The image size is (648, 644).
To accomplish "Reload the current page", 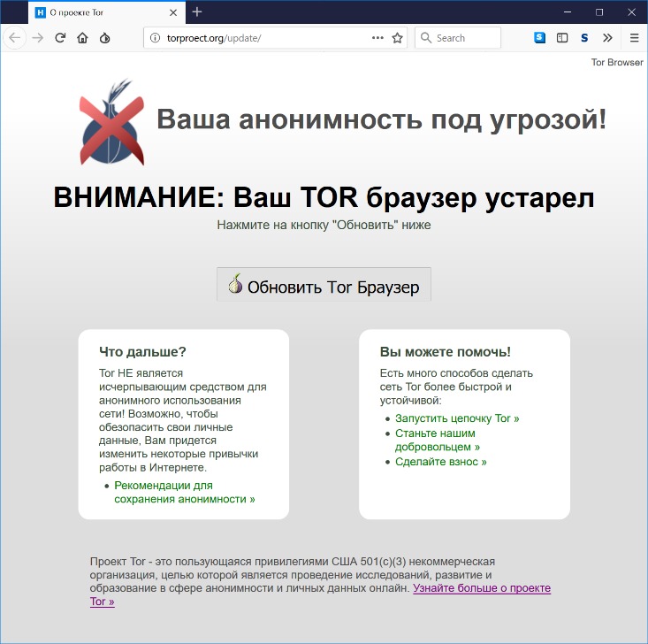I will [60, 38].
